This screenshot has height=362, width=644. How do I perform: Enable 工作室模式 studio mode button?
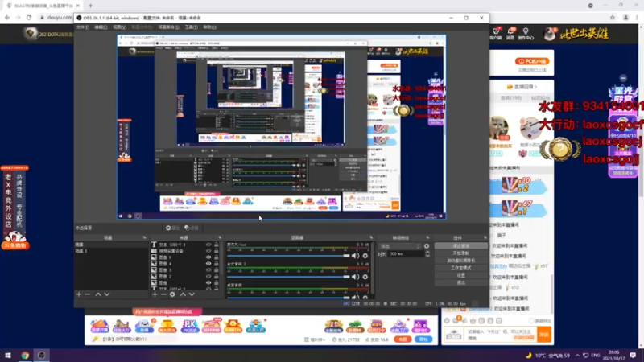click(x=460, y=268)
